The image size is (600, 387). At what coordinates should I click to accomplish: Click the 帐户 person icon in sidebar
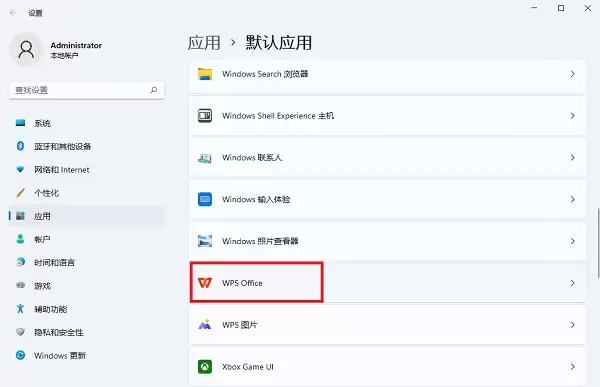[20, 239]
